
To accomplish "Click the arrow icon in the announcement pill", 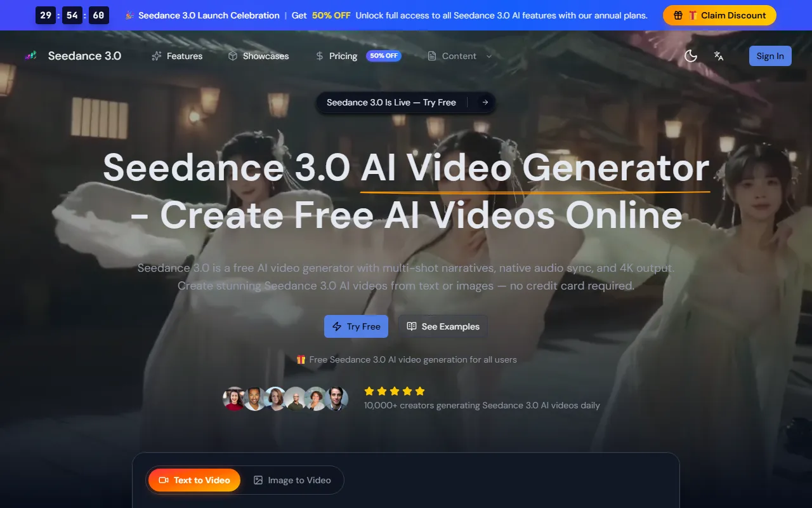I will [x=485, y=102].
